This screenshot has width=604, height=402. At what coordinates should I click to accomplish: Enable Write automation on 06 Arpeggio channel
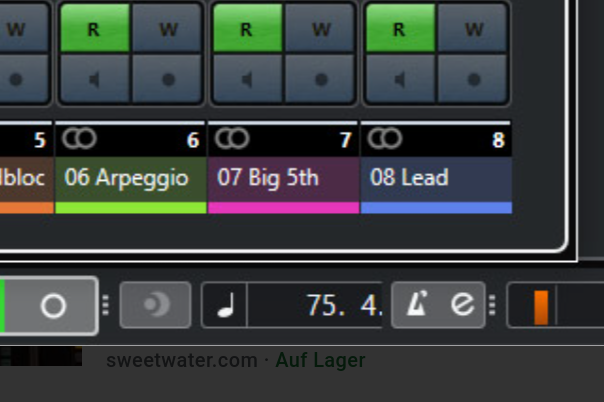167,28
